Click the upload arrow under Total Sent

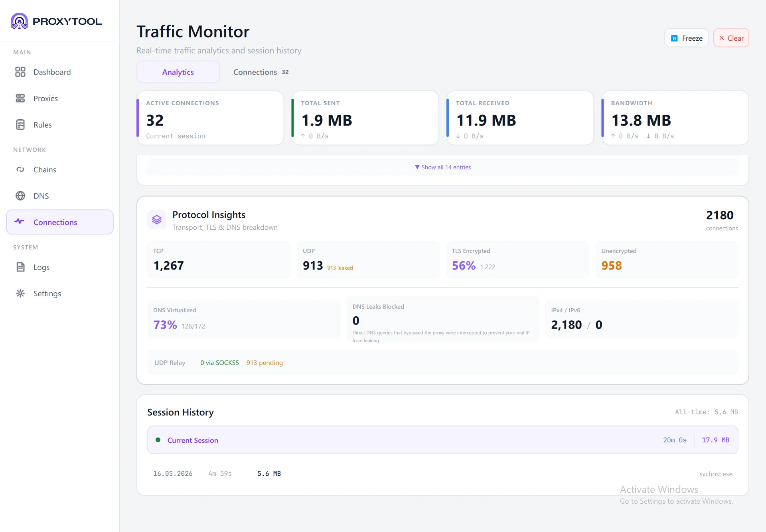point(303,136)
